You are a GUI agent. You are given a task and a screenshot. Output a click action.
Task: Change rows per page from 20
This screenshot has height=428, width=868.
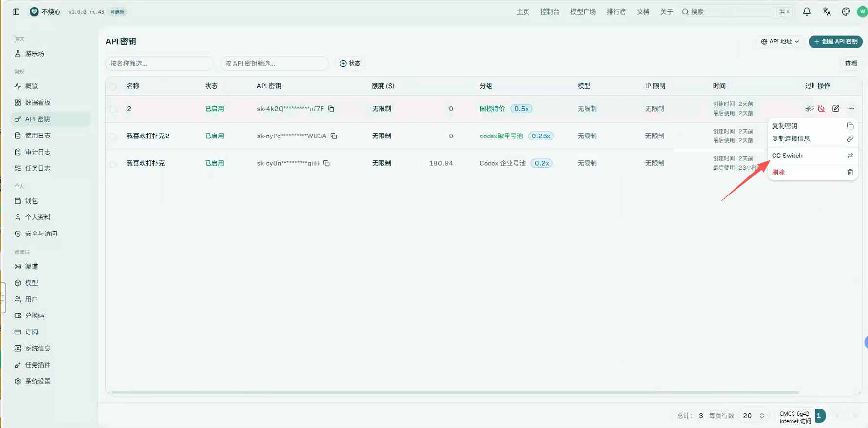(x=754, y=416)
